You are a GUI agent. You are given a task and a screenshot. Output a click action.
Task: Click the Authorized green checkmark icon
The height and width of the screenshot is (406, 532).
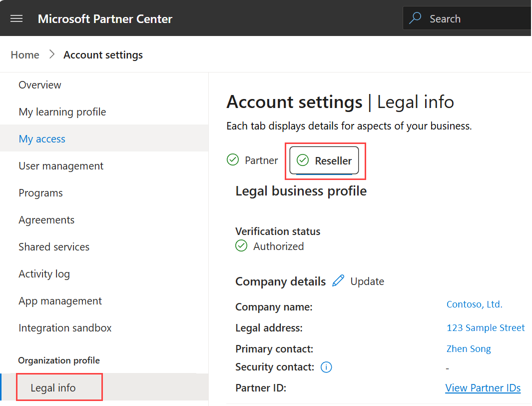tap(241, 246)
